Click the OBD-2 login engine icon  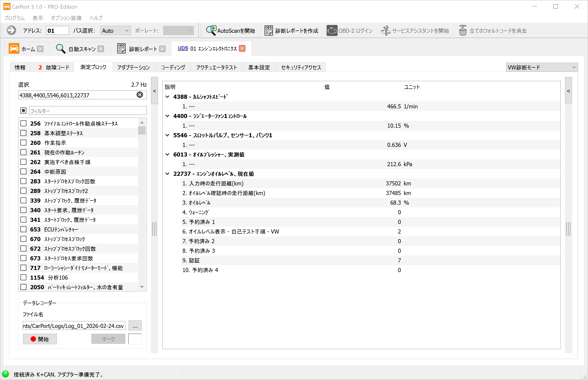coord(332,31)
